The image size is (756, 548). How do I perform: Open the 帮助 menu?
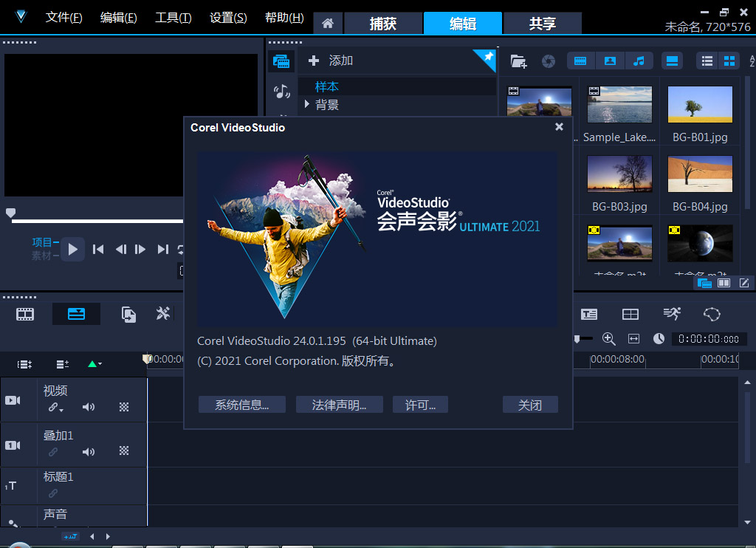(x=284, y=18)
